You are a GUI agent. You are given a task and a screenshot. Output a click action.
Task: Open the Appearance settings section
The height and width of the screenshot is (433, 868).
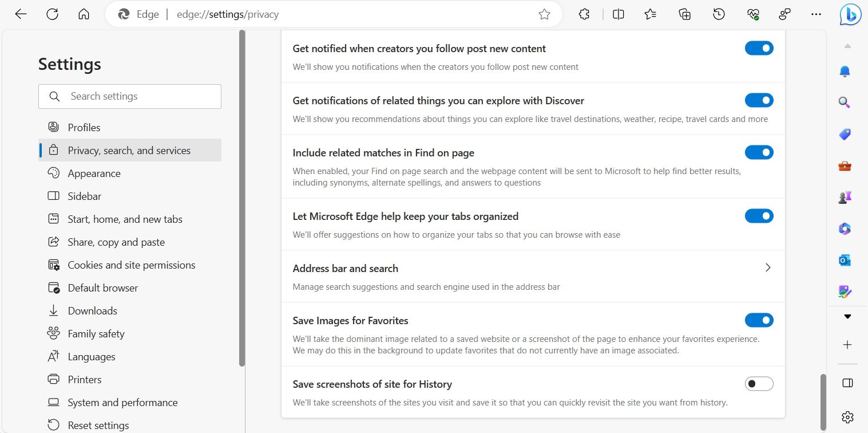94,174
